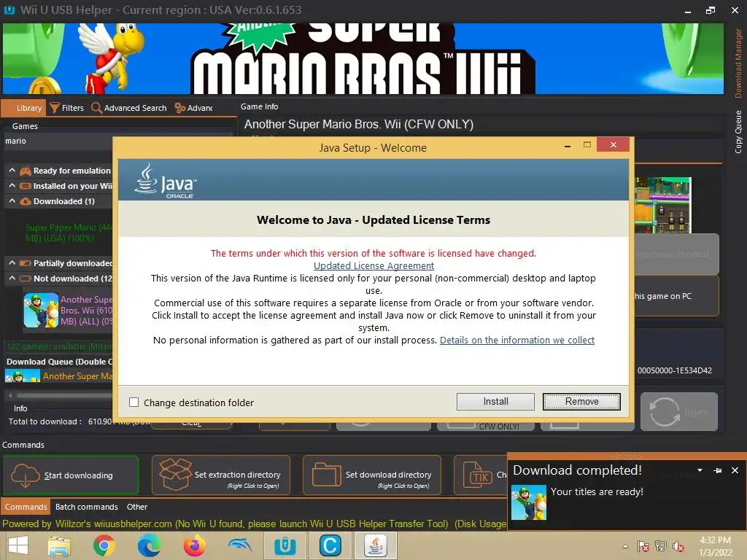The image size is (747, 560).
Task: Click the Luigi and Yoshi notification thumbnail
Action: point(528,502)
